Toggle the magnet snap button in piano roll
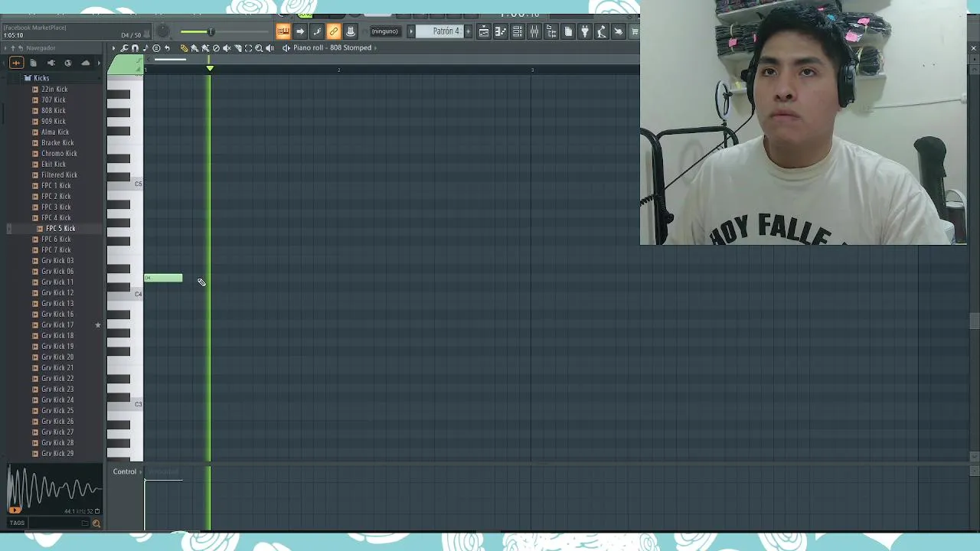The width and height of the screenshot is (980, 551). (135, 47)
